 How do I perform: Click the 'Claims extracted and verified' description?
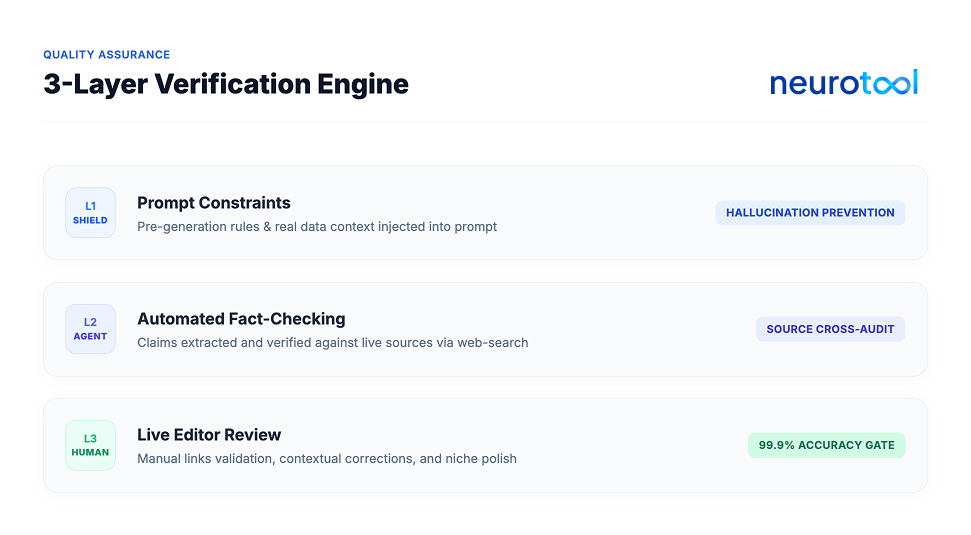click(x=333, y=342)
